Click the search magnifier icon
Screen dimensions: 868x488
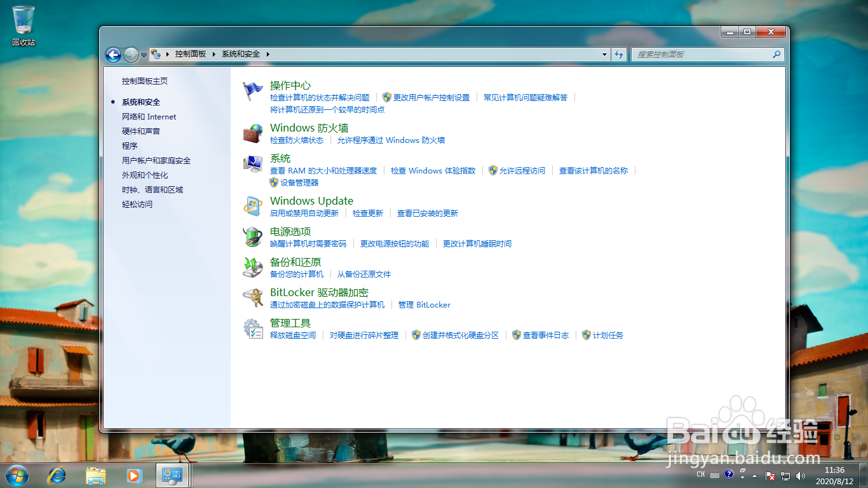coord(776,55)
